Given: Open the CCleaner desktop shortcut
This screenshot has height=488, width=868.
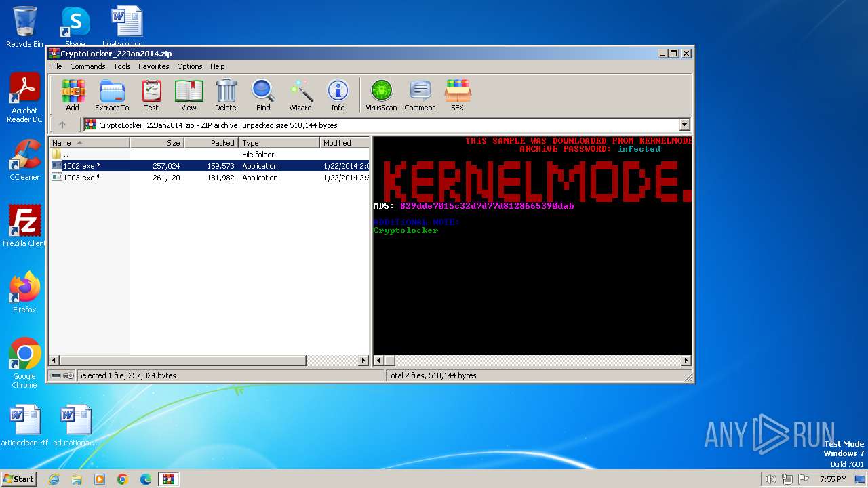Looking at the screenshot, I should coord(24,160).
